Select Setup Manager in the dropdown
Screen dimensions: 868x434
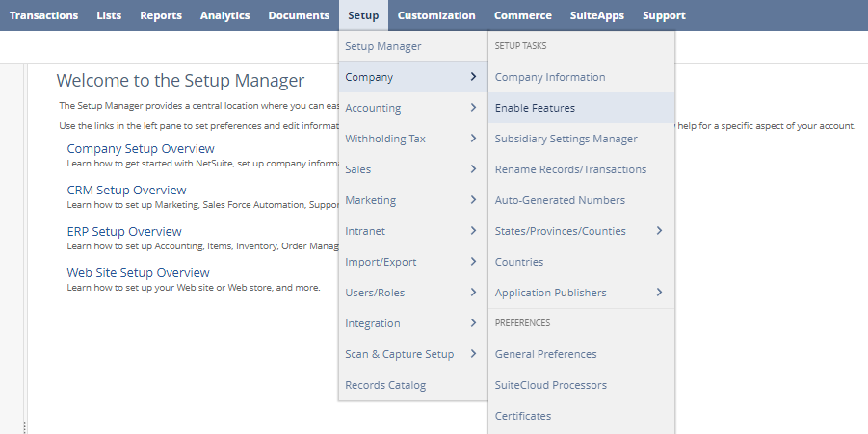(413, 46)
